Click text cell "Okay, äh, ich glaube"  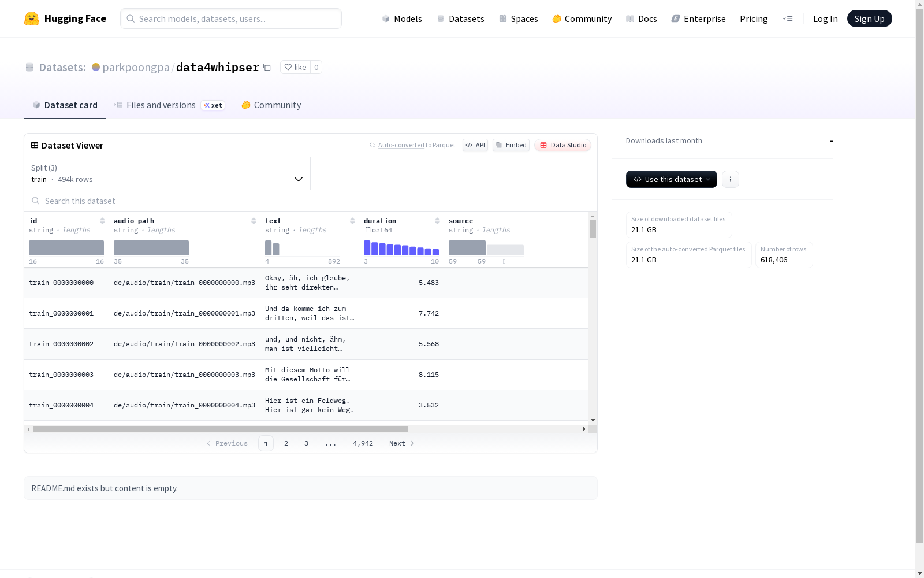[x=310, y=283]
